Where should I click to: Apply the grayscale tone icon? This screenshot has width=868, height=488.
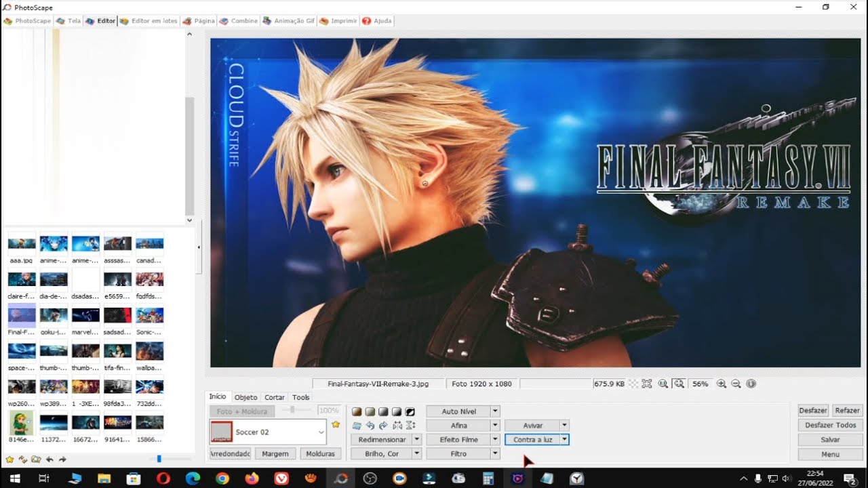pyautogui.click(x=383, y=411)
